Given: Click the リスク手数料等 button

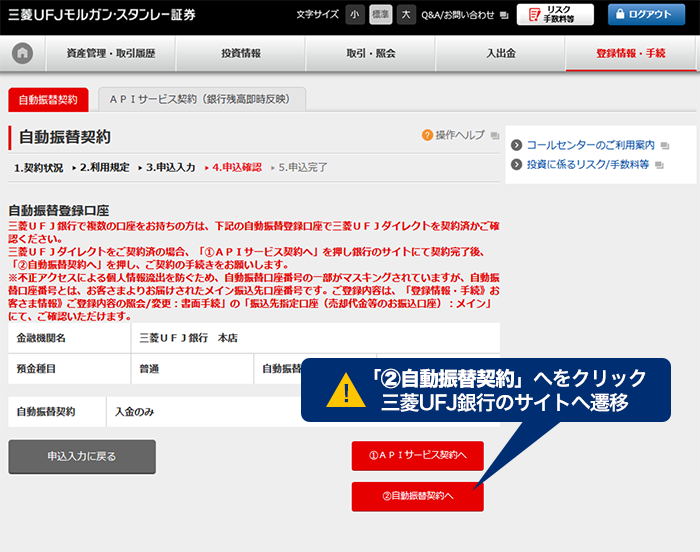Looking at the screenshot, I should click(x=555, y=15).
